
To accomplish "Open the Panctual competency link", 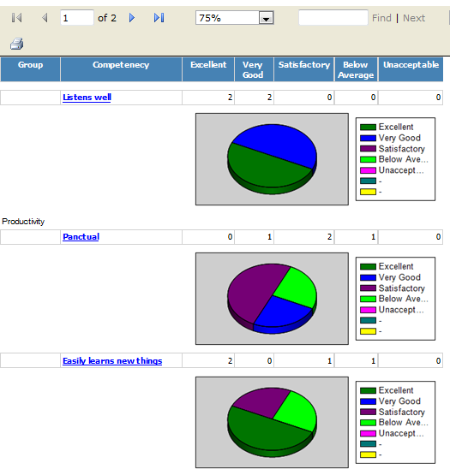I will (x=81, y=237).
